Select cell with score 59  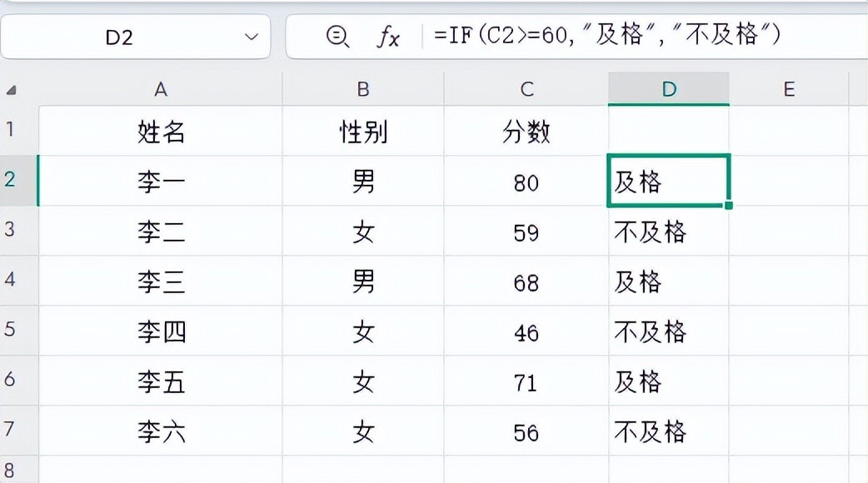pos(526,232)
